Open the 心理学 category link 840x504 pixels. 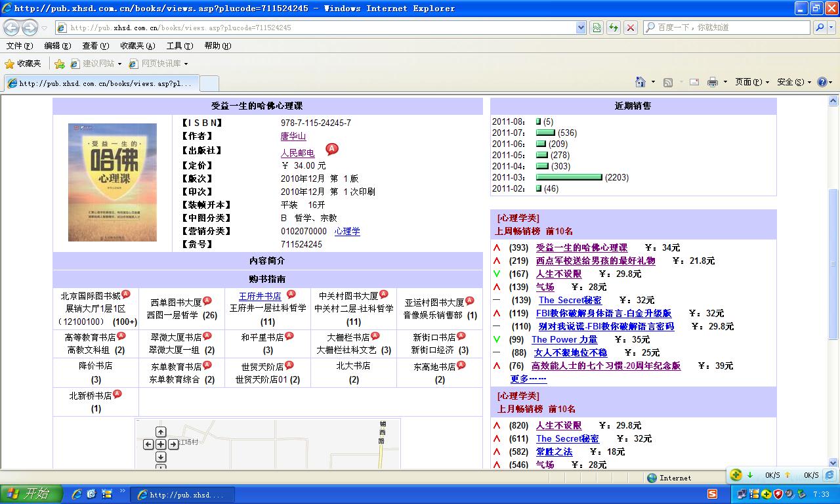coord(347,231)
